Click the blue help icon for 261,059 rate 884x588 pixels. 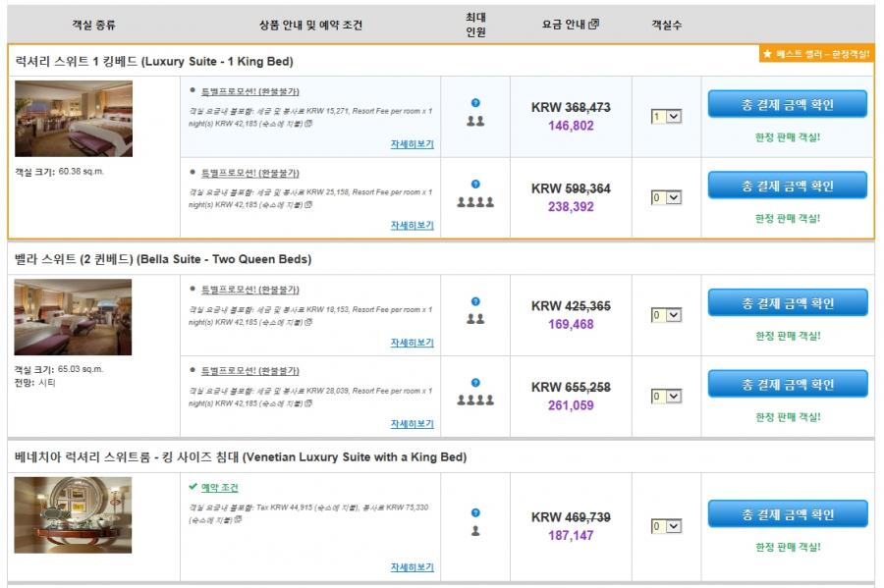point(475,383)
